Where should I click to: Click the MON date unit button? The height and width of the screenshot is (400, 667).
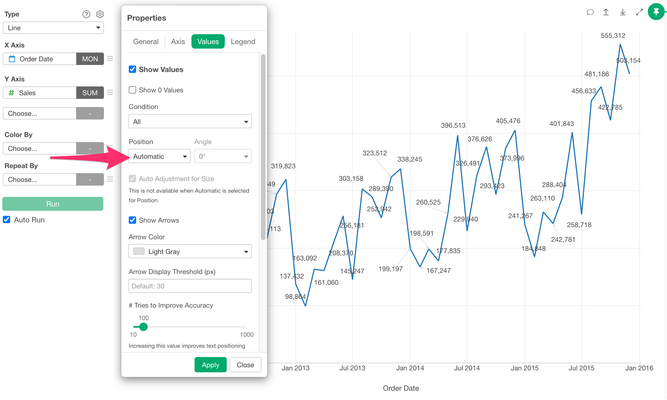[90, 59]
